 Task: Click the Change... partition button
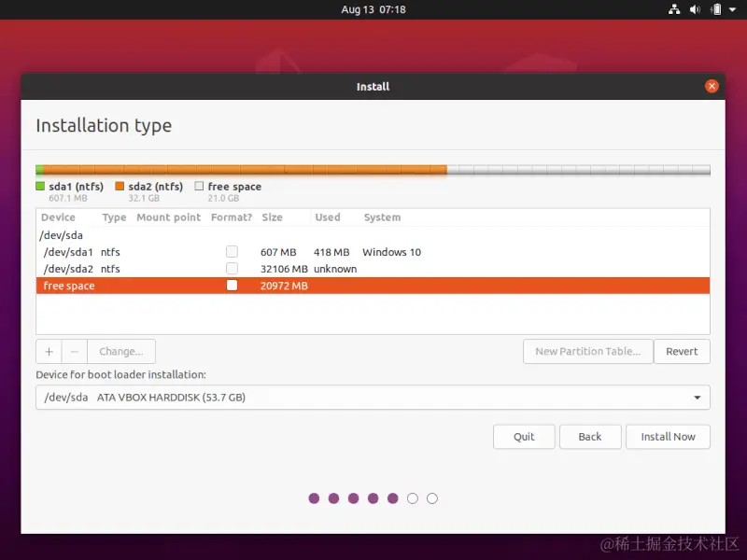(x=121, y=352)
